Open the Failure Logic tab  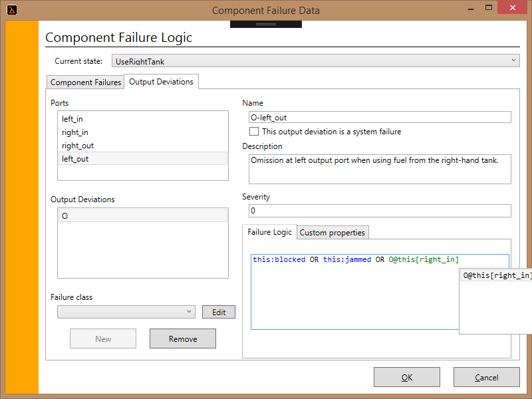[269, 232]
